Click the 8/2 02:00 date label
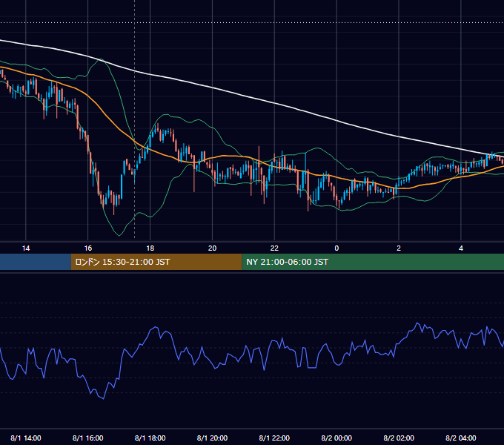The width and height of the screenshot is (504, 445). pos(399,438)
